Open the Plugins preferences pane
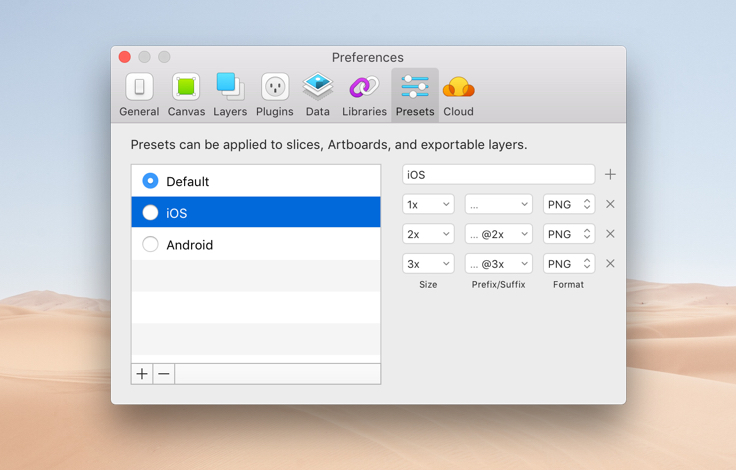Screen dimensions: 736x470 coord(275,95)
